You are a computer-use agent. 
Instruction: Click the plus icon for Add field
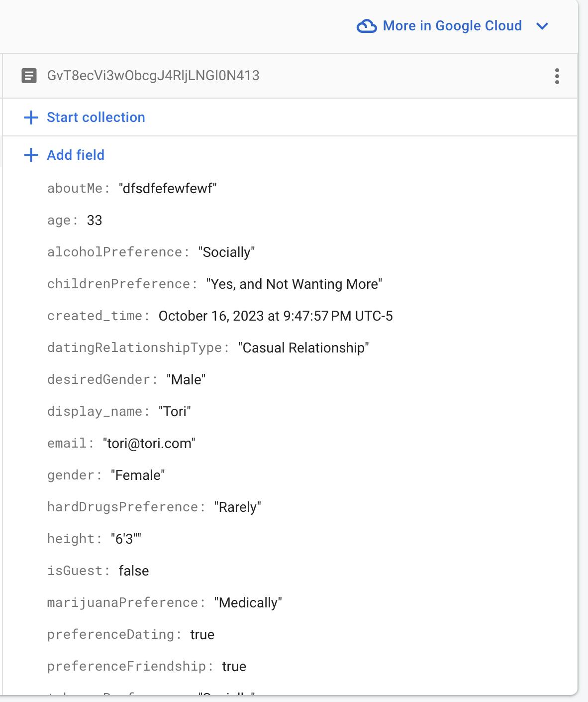coord(31,155)
